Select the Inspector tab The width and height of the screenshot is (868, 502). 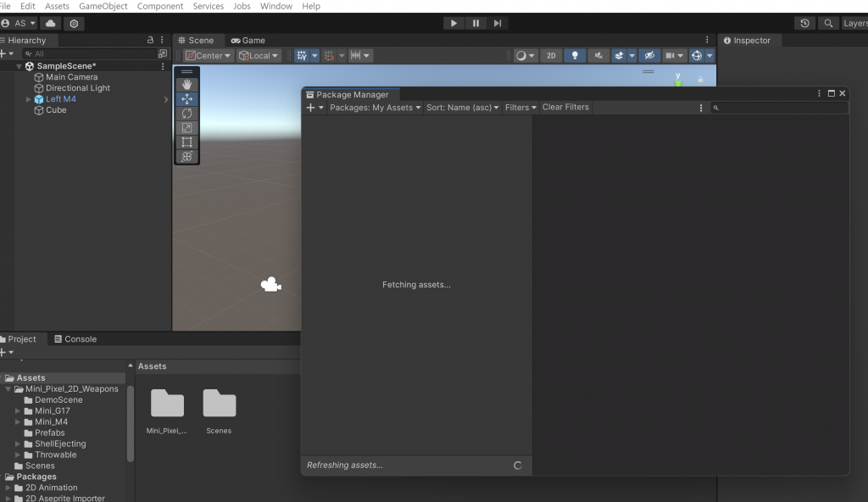[748, 41]
